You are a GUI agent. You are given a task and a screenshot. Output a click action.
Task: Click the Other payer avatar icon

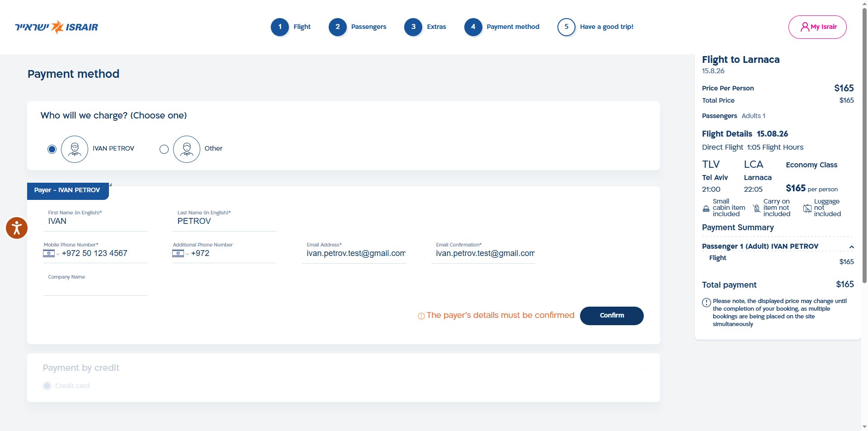pos(187,149)
